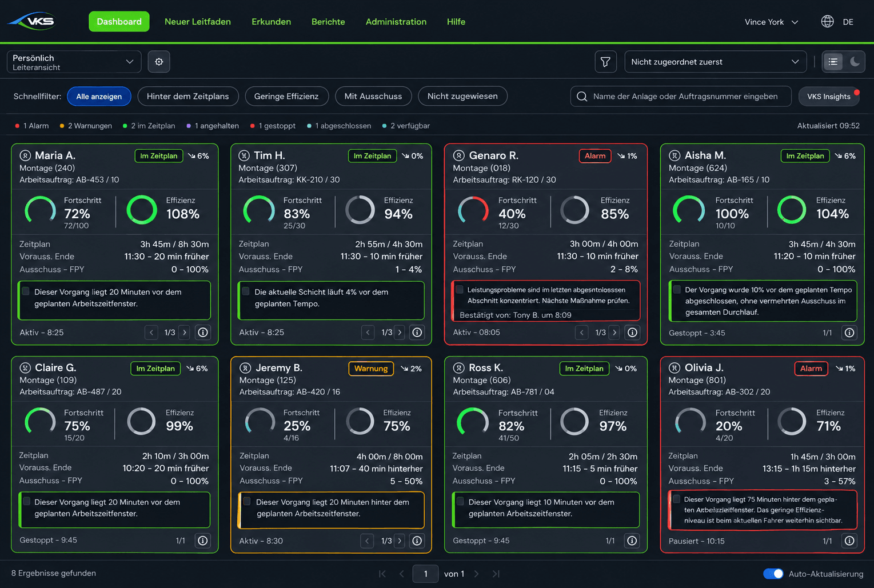The image size is (874, 588).
Task: Open the dashboard settings gear
Action: 159,62
